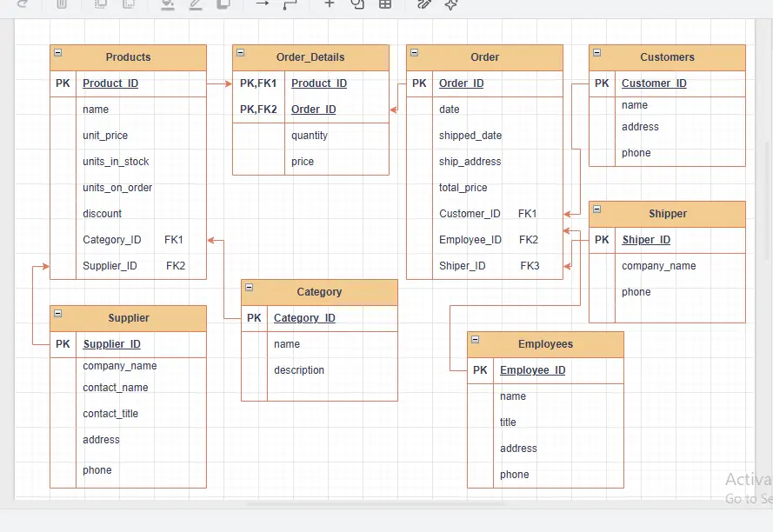This screenshot has height=532, width=773.
Task: Select contact_name field in Supplier
Action: [116, 388]
